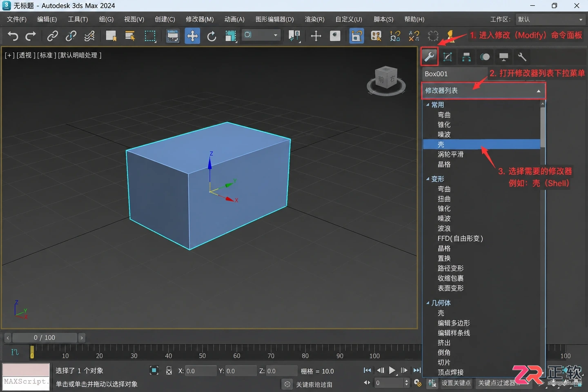Toggle the 3D Snaps button
This screenshot has width=588, height=392.
pos(356,36)
